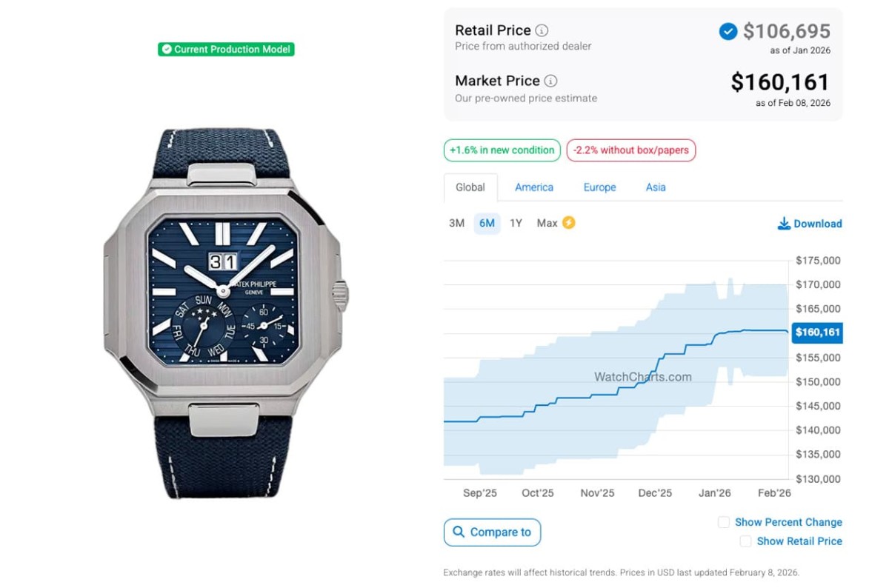
Task: Click the +1.6% in new condition badge
Action: tap(502, 150)
